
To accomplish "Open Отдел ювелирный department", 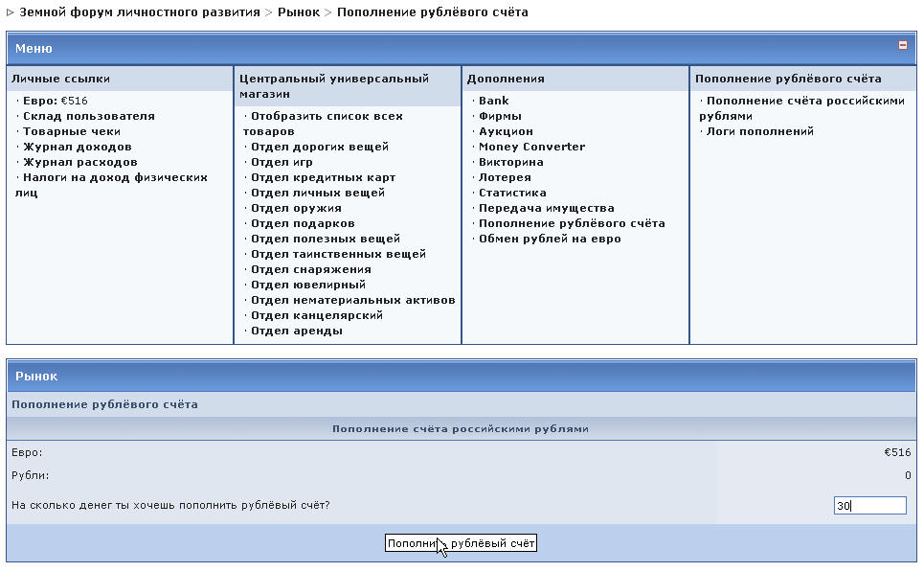I will 308,285.
